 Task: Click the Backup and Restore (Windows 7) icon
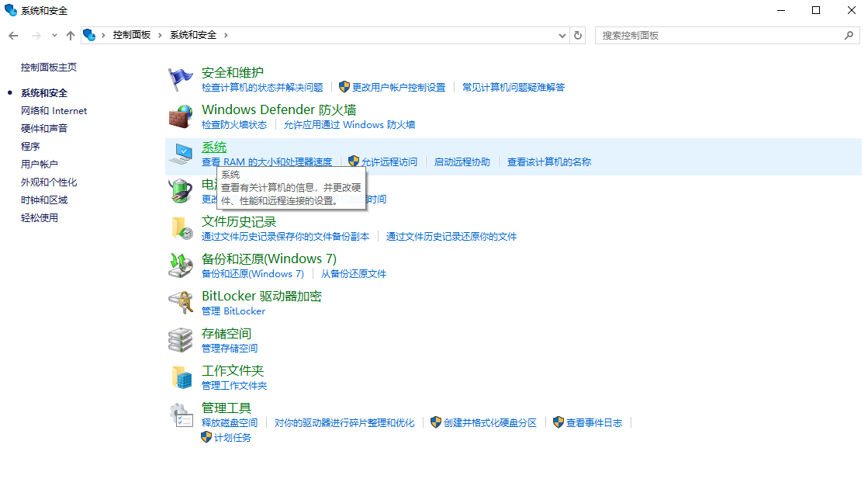[x=180, y=266]
